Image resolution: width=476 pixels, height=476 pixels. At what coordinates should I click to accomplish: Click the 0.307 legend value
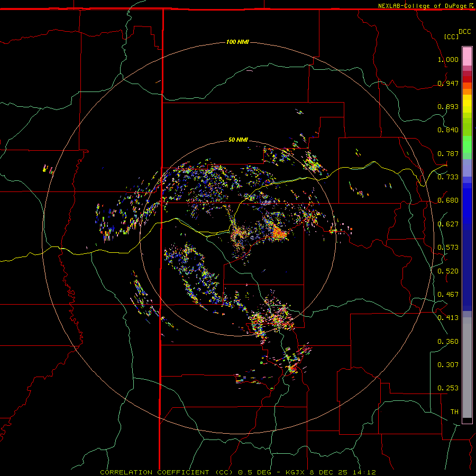click(x=448, y=365)
